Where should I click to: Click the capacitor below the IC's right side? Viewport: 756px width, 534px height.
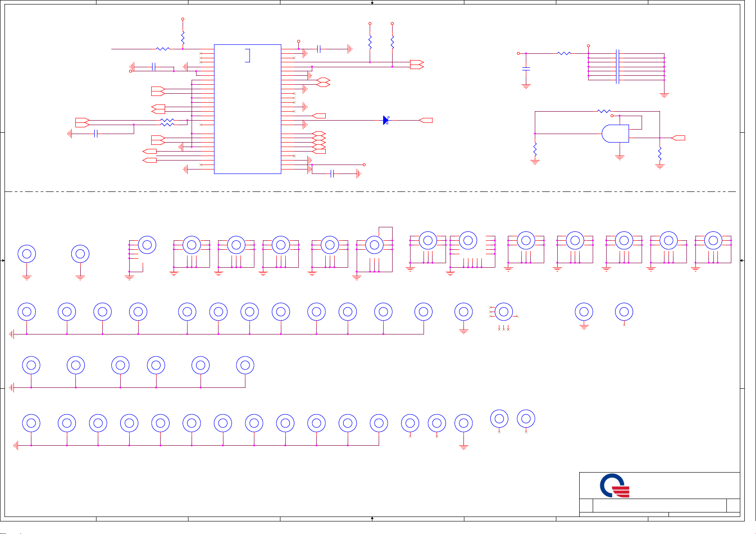(332, 174)
